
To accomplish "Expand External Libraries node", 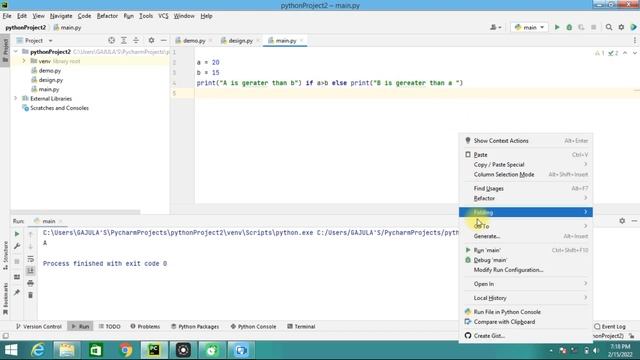I will click(x=16, y=98).
